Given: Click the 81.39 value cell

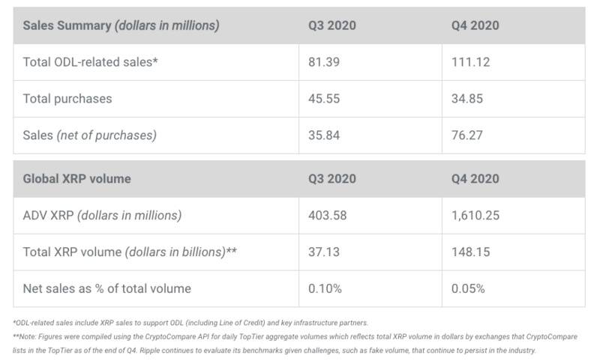Looking at the screenshot, I should (323, 62).
